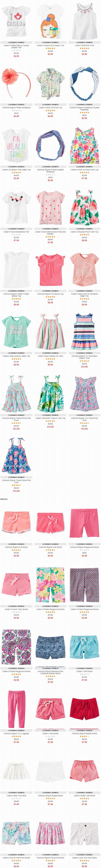This screenshot has height=868, width=101.
Task: Click Carter's Front-Tie Floral Tank Top title
Action: pyautogui.click(x=84, y=170)
